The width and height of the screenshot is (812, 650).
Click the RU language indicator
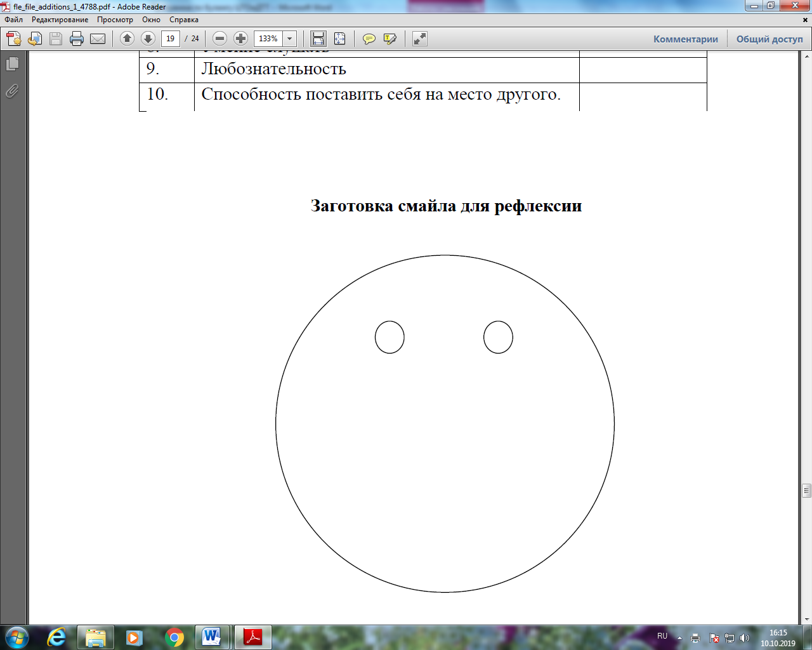(662, 636)
